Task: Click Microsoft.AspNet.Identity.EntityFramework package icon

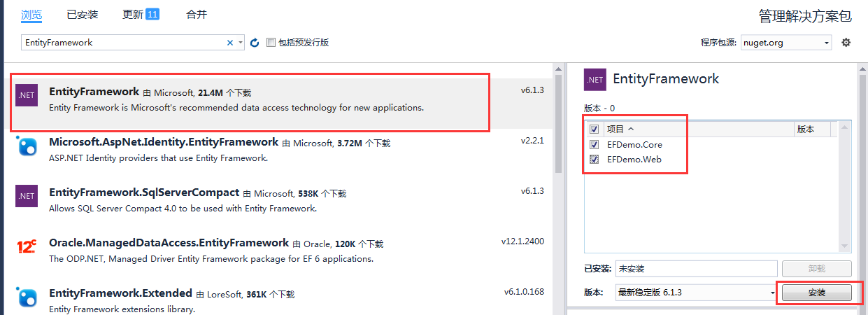Action: (x=27, y=146)
